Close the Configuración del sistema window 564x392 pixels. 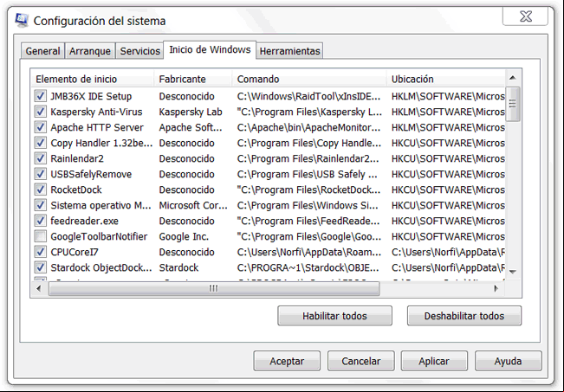point(525,16)
